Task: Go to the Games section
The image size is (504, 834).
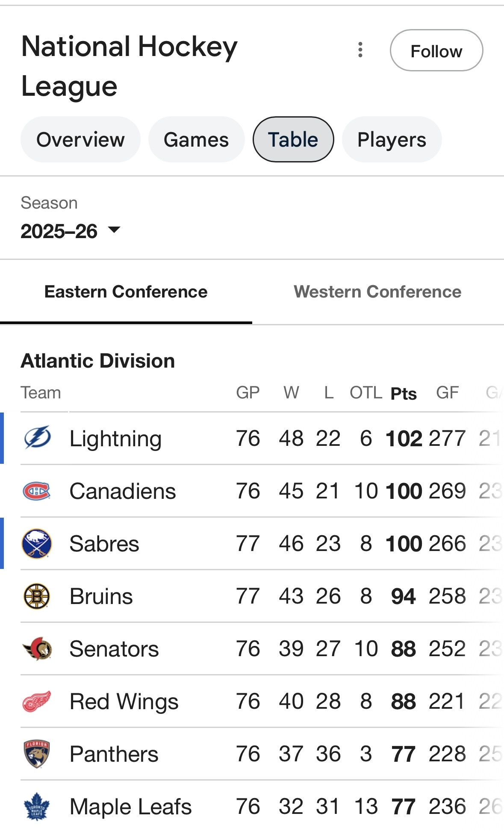Action: point(196,140)
